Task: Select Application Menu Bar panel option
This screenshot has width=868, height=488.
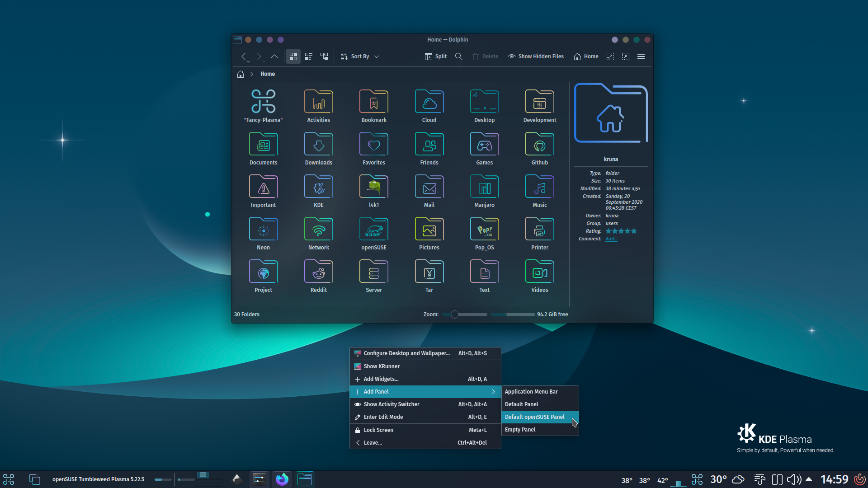Action: 540,392
